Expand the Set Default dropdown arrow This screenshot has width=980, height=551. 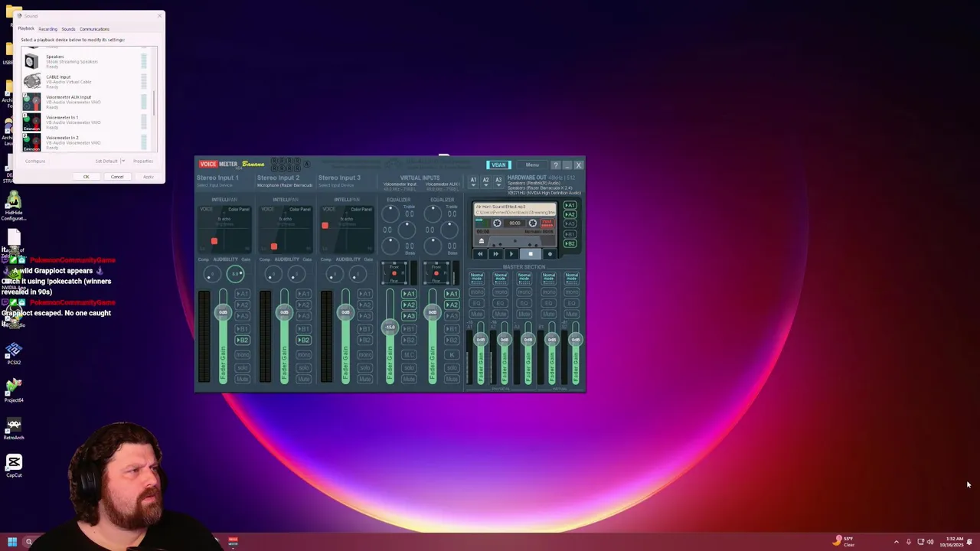122,161
